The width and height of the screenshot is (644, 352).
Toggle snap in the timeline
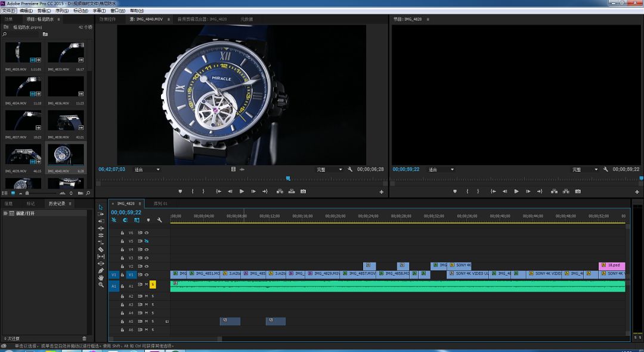point(125,220)
